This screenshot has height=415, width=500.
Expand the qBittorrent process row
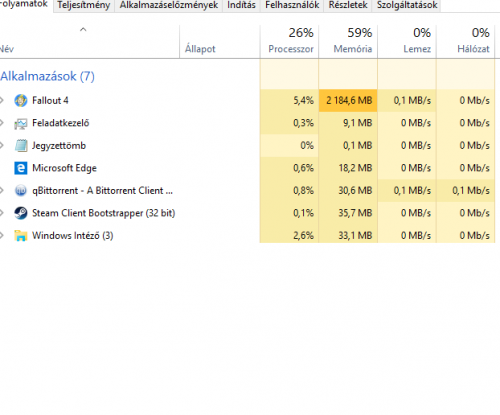pos(2,190)
